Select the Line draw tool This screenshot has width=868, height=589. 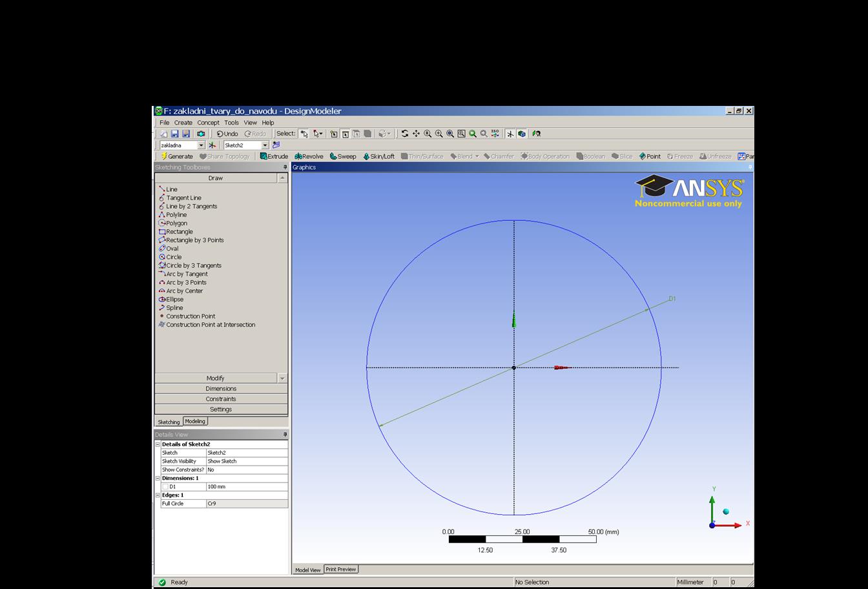pos(168,189)
